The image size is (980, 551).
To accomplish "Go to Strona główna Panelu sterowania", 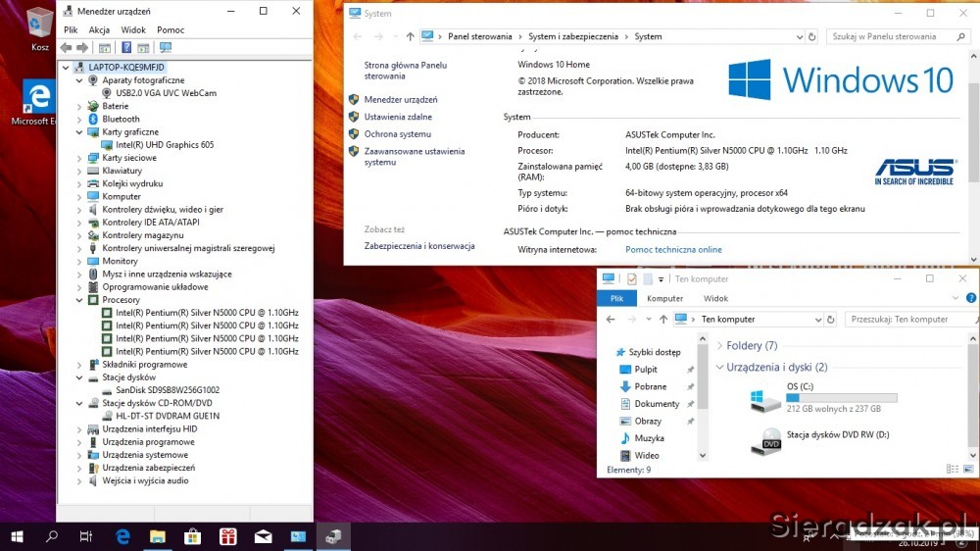I will 406,71.
